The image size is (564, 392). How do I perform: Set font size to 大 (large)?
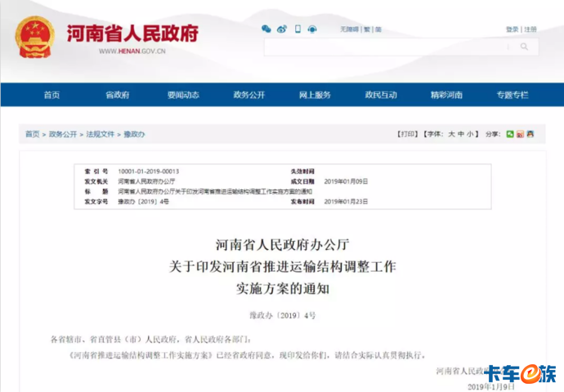coord(448,133)
